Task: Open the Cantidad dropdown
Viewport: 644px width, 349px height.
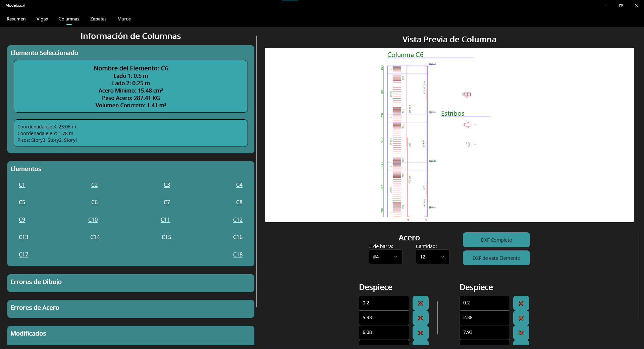Action: [432, 257]
